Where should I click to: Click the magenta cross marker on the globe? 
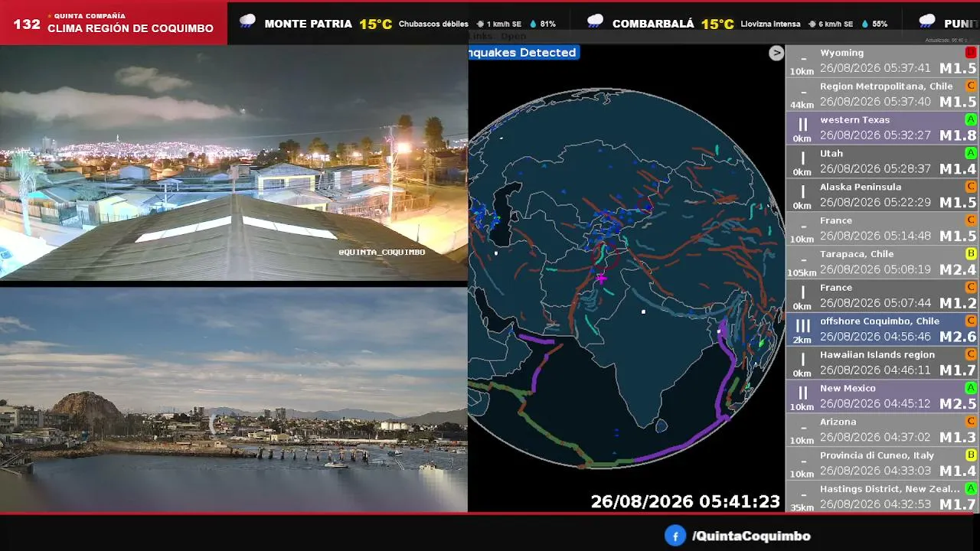pyautogui.click(x=601, y=279)
